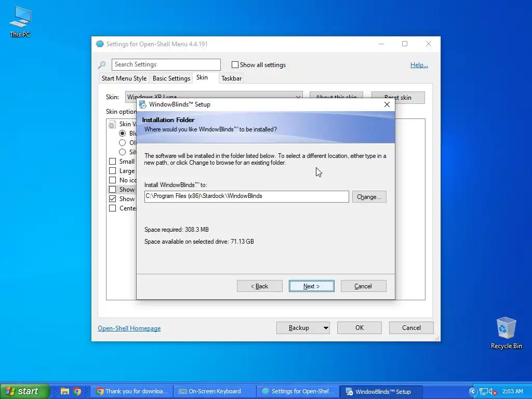Click the muted volume icon in the tray

493,392
